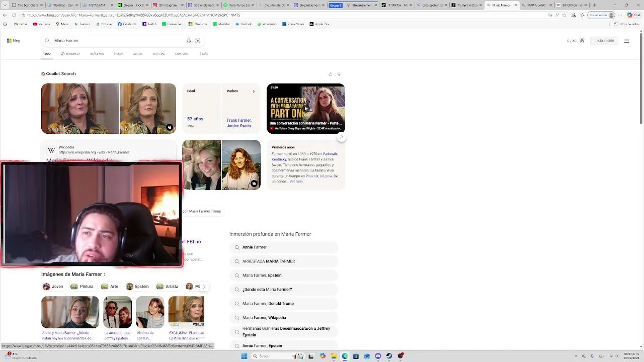
Task: Open the Bing hamburger menu
Action: pyautogui.click(x=626, y=41)
